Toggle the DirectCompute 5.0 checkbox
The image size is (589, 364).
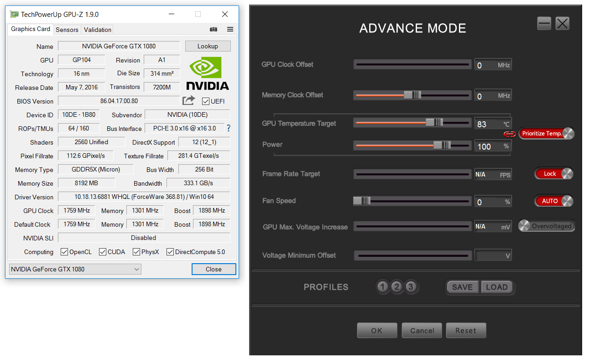(170, 252)
